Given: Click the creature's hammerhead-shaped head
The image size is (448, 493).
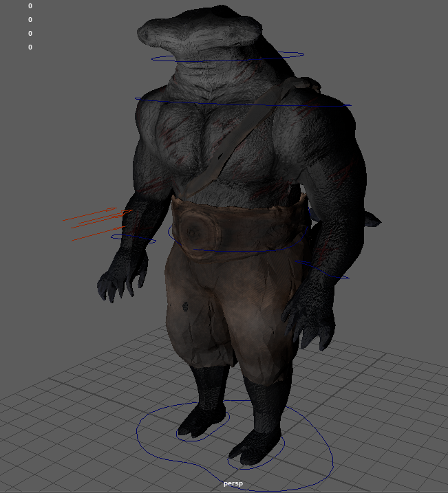Looking at the screenshot, I should [x=200, y=31].
